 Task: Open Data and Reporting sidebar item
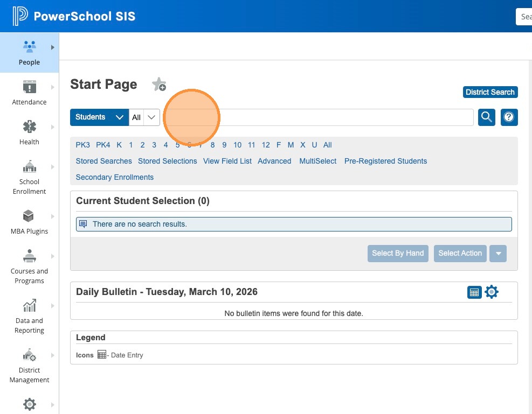click(x=29, y=315)
